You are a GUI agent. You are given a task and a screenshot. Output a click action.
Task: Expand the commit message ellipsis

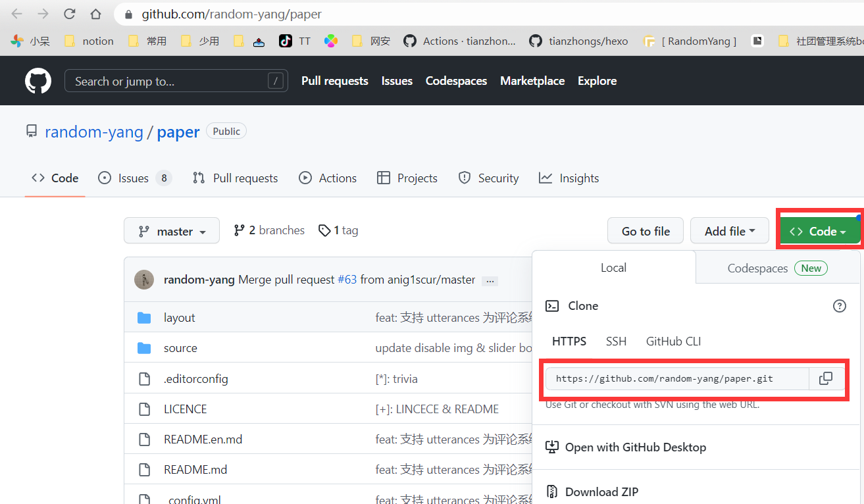490,280
